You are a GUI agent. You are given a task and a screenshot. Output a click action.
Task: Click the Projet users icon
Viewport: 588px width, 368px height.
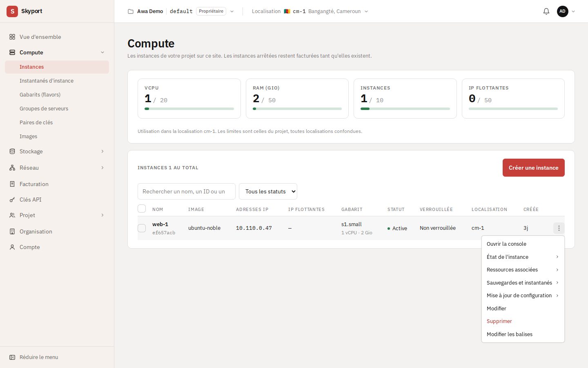tap(12, 215)
